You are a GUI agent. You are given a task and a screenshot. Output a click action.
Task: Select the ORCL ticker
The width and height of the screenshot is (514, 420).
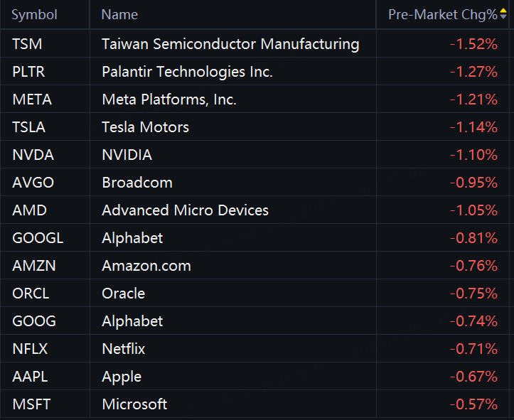click(31, 294)
